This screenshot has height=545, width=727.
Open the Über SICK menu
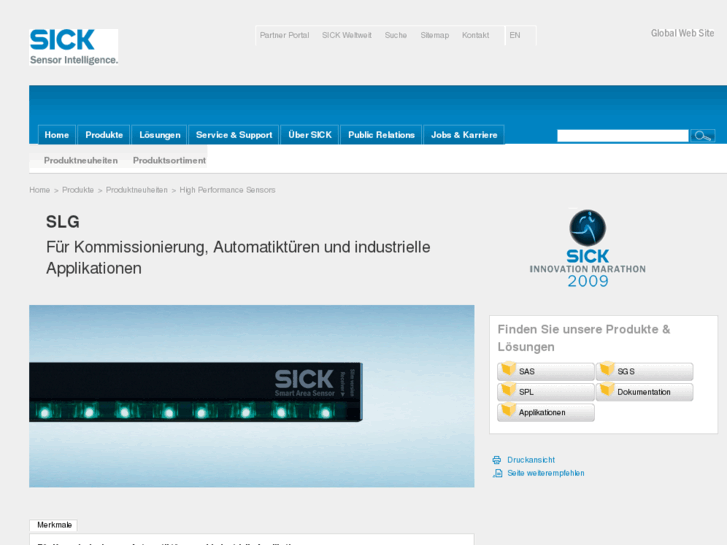(x=310, y=135)
